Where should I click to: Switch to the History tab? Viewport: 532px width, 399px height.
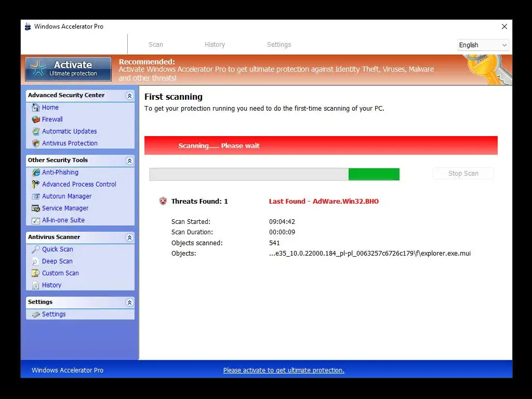tap(215, 45)
